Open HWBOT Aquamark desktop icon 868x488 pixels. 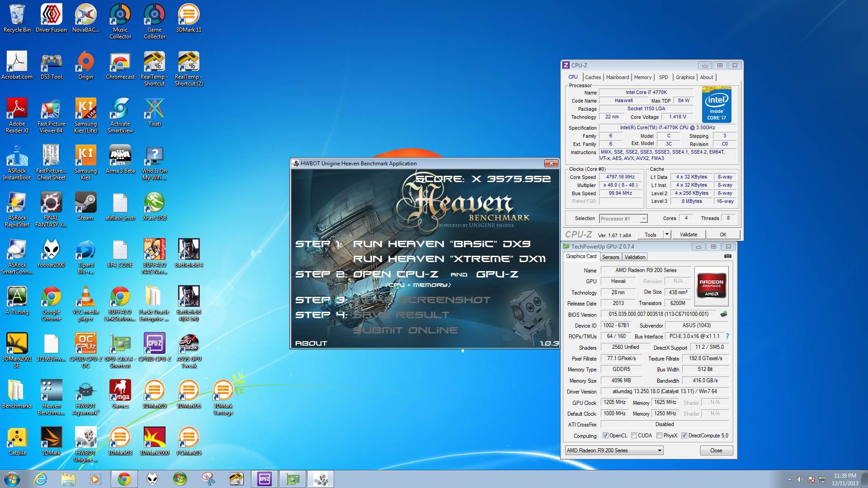pyautogui.click(x=85, y=397)
